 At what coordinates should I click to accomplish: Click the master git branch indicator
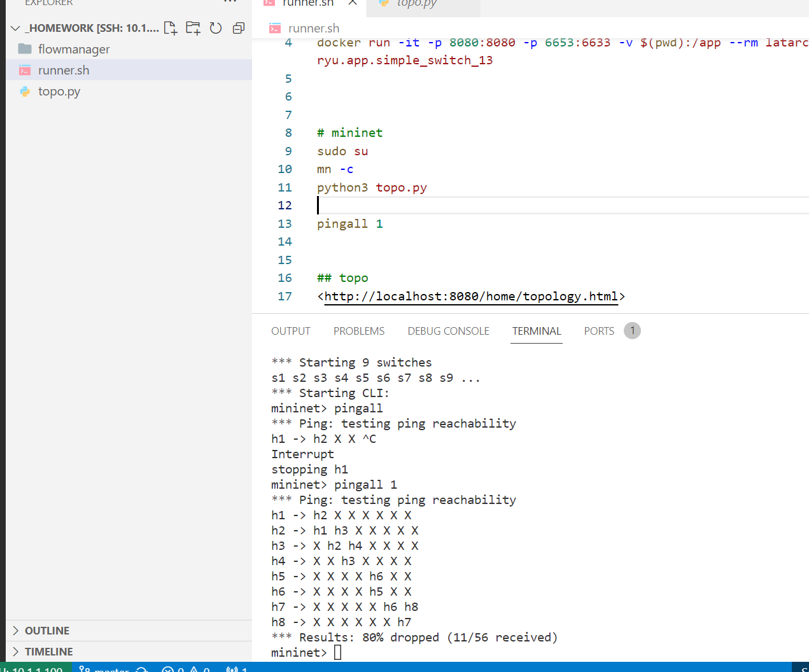pos(104,669)
